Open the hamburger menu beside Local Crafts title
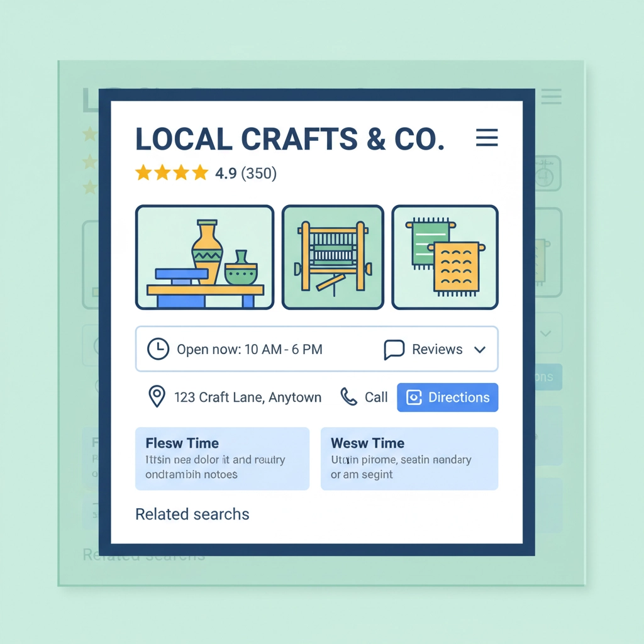Image resolution: width=644 pixels, height=644 pixels. (487, 138)
